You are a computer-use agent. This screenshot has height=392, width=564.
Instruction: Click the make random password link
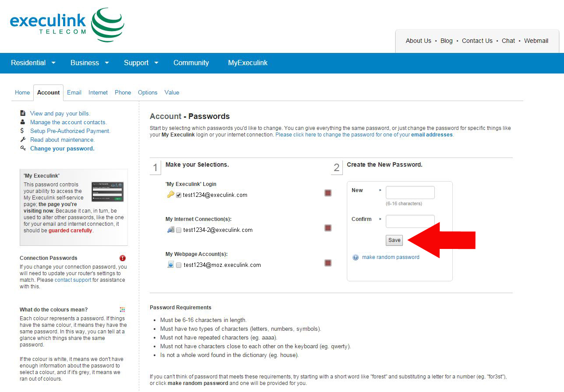391,257
